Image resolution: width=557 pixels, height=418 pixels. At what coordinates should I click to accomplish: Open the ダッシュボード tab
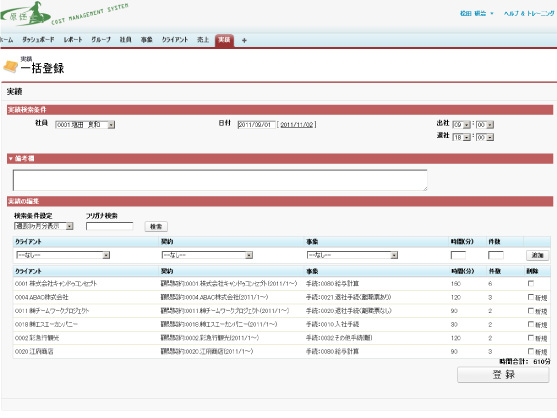tap(38, 40)
